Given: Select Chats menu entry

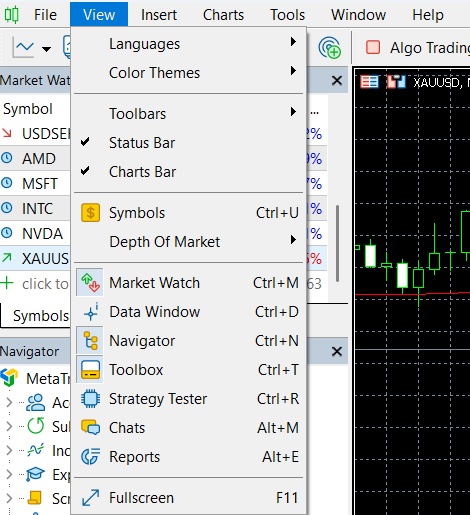Looking at the screenshot, I should point(188,428).
